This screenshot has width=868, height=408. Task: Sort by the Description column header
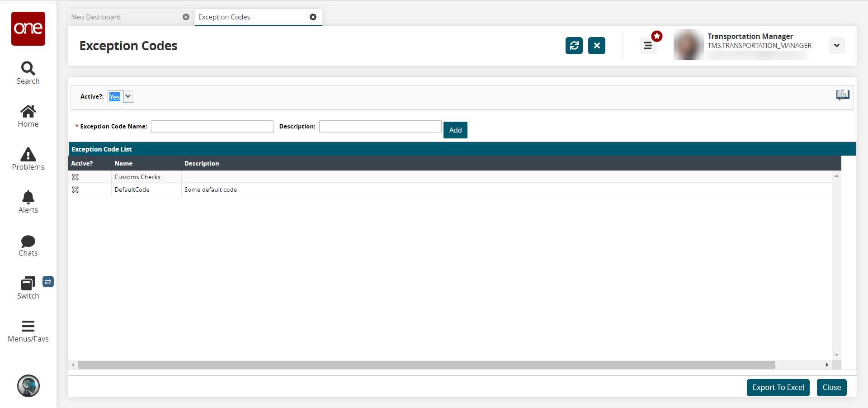coord(202,163)
